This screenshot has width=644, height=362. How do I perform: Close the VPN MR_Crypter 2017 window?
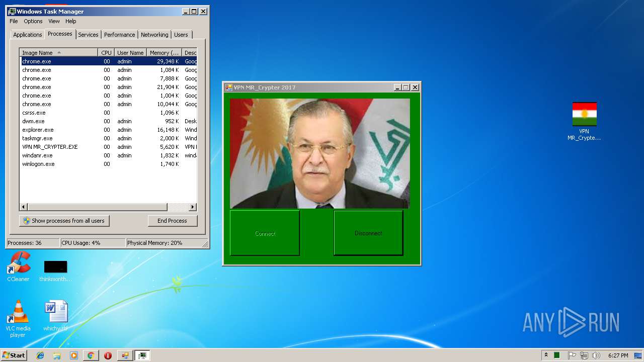[415, 87]
